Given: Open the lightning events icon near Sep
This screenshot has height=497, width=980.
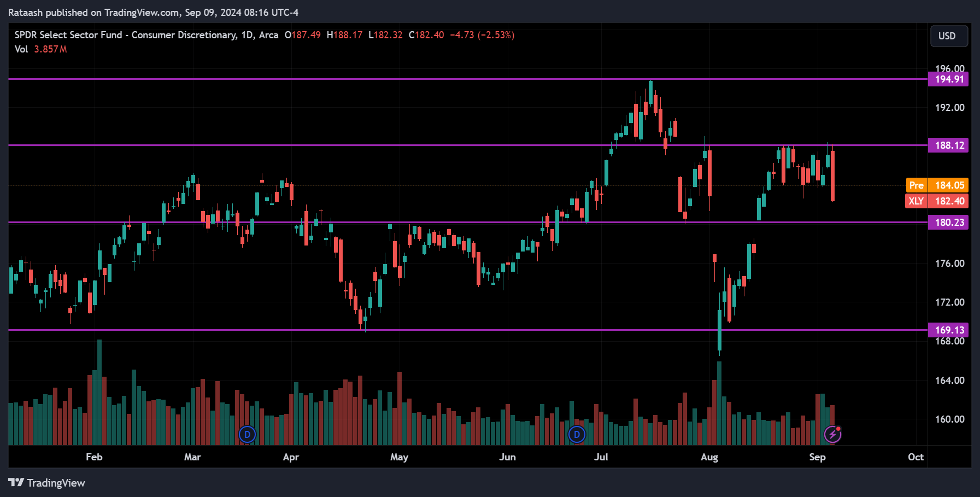Looking at the screenshot, I should point(832,435).
